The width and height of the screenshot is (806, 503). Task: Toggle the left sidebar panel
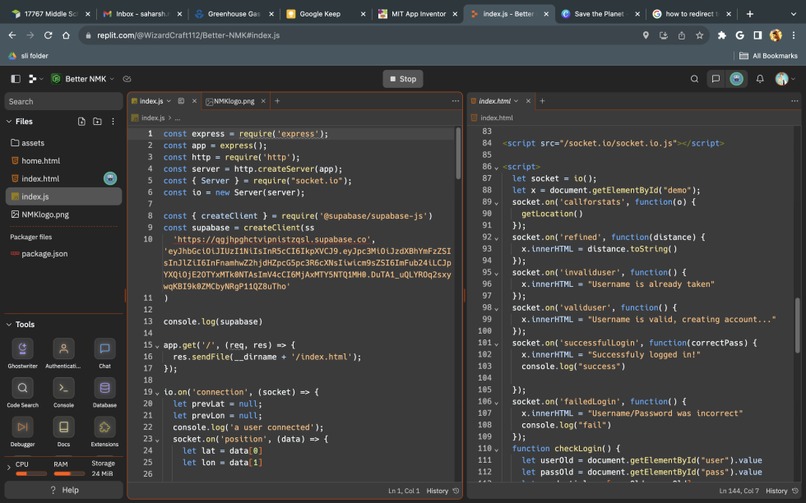coord(15,78)
